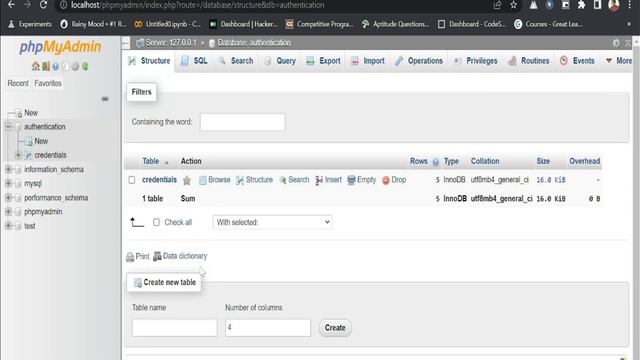The width and height of the screenshot is (640, 360).
Task: Expand the mysql database node
Action: pos(8,183)
